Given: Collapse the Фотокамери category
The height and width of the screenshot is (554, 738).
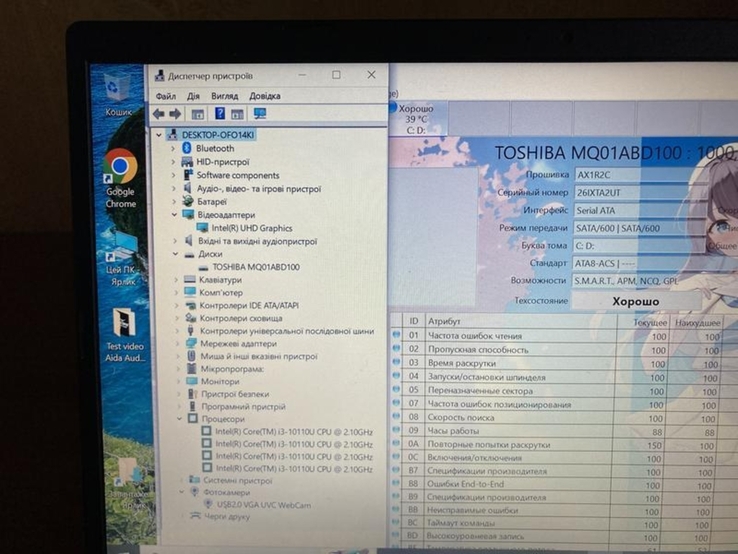Looking at the screenshot, I should (182, 492).
